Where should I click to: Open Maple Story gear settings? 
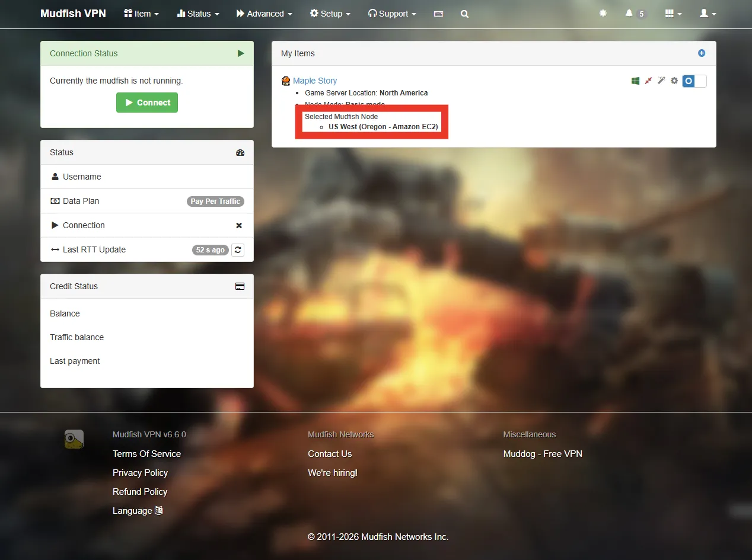pyautogui.click(x=674, y=81)
